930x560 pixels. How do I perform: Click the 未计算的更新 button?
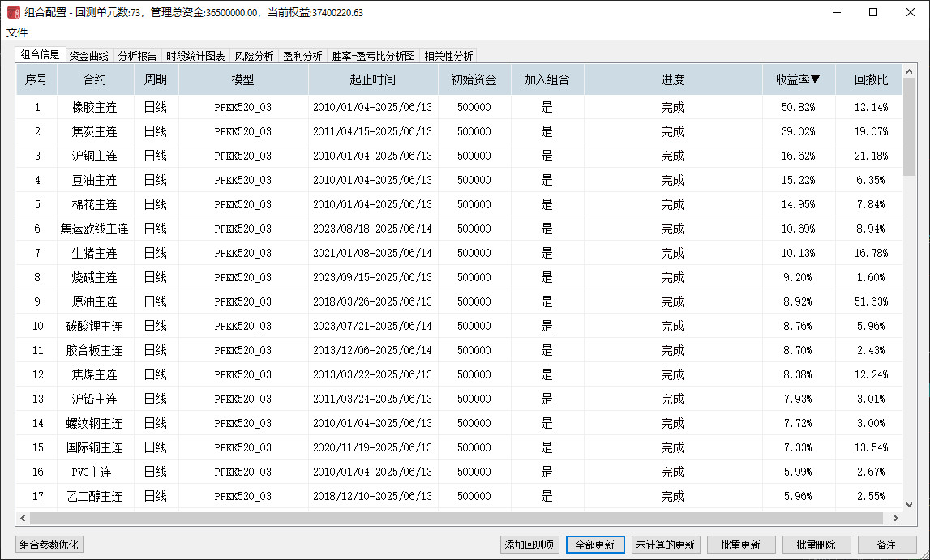click(664, 545)
